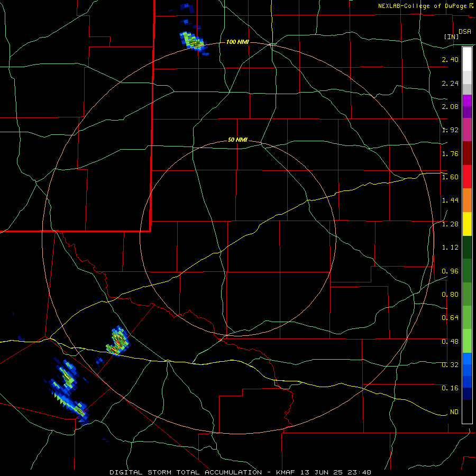The width and height of the screenshot is (476, 476).
Task: Click the 50 NMI range ring label
Action: 237,140
